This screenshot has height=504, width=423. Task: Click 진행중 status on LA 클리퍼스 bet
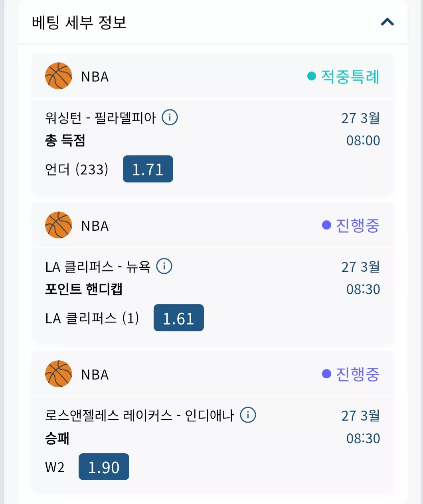pyautogui.click(x=358, y=225)
